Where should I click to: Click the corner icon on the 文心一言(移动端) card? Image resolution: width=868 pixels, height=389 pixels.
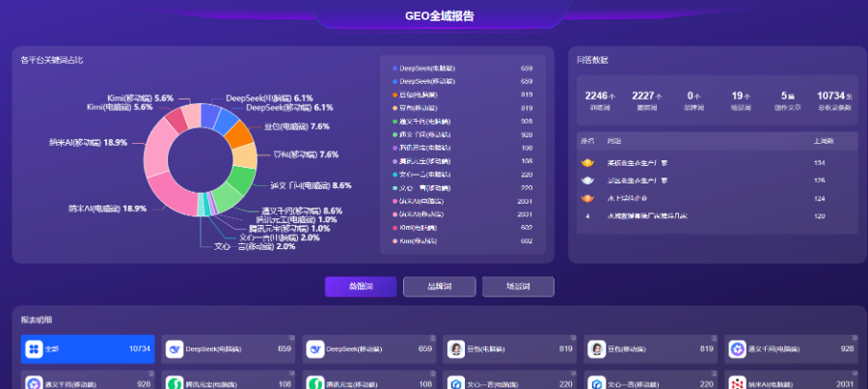(713, 373)
